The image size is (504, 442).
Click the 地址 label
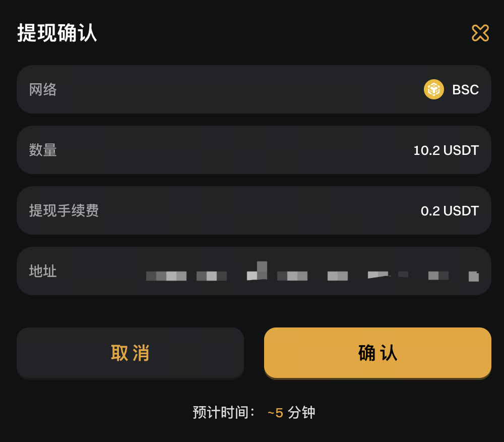pos(43,271)
